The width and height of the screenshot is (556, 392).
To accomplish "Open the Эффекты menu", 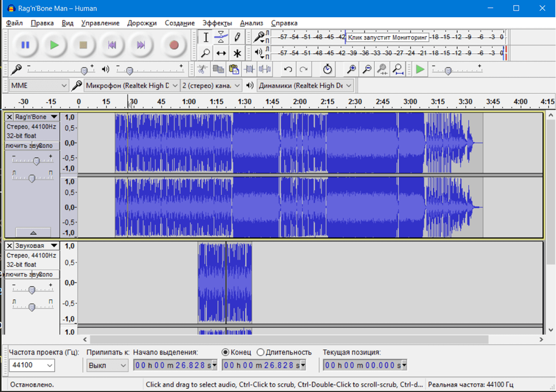I will click(217, 23).
